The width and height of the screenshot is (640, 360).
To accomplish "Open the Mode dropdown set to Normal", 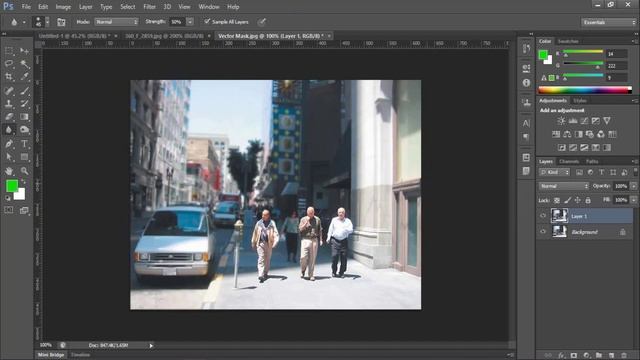I will pos(117,22).
